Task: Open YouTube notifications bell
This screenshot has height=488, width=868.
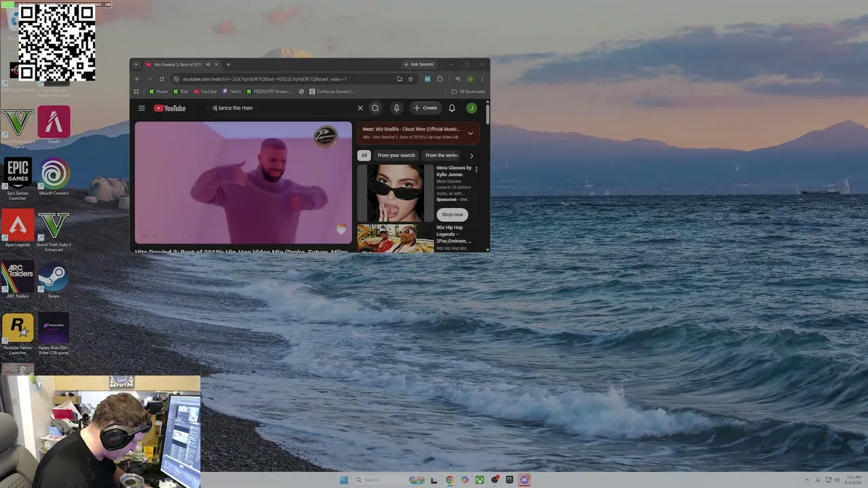Action: point(452,108)
